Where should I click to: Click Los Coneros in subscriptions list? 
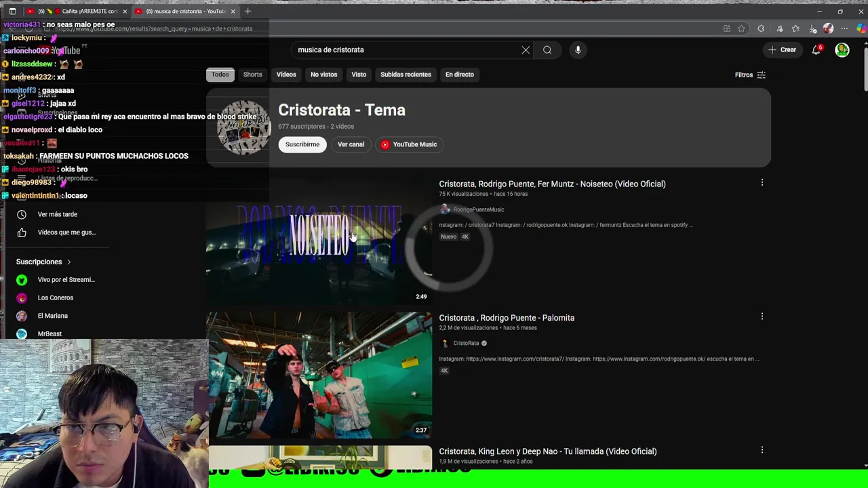point(56,298)
